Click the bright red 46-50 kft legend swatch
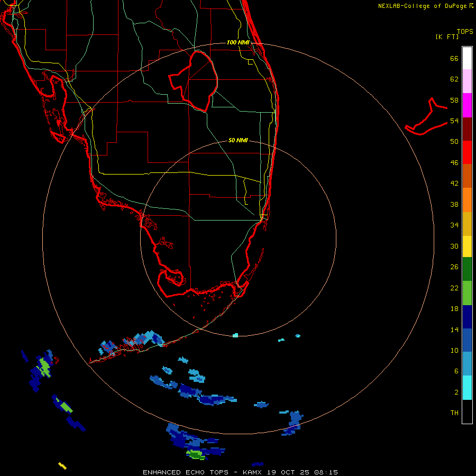 click(x=467, y=152)
